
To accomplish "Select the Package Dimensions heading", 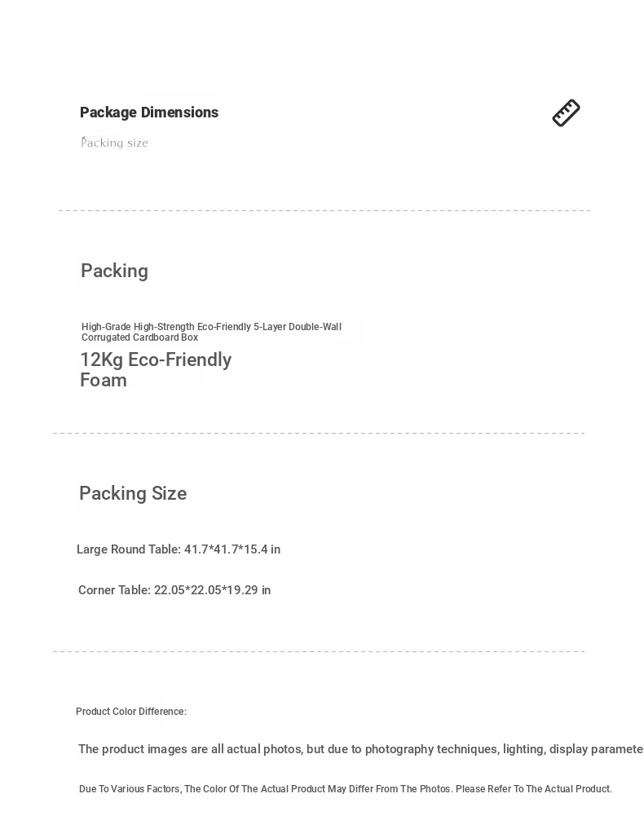I will point(149,112).
